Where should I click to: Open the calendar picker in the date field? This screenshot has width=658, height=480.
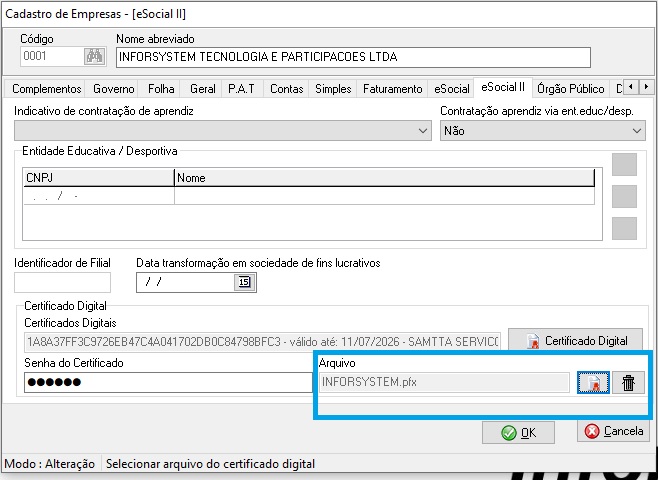[244, 282]
